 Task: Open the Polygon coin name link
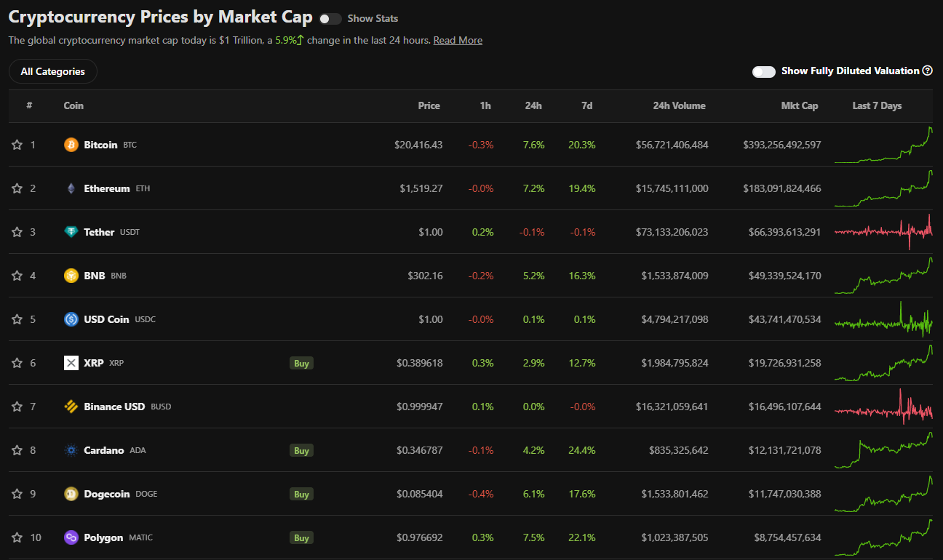coord(103,537)
